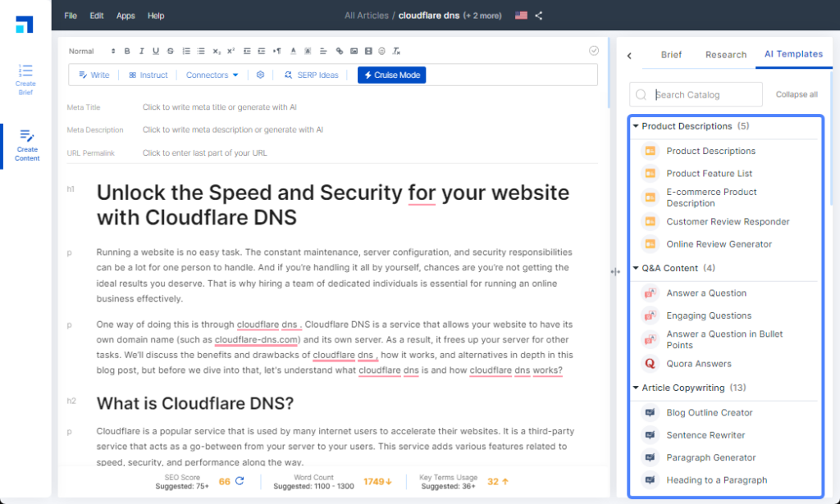Open the Connectors dropdown
This screenshot has height=504, width=840.
(212, 75)
